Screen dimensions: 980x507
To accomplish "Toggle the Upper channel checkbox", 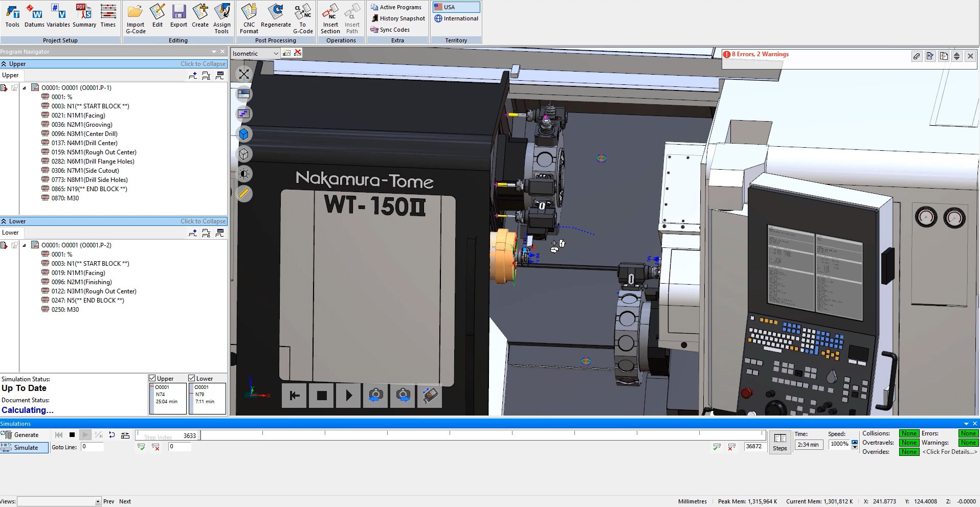I will point(152,378).
